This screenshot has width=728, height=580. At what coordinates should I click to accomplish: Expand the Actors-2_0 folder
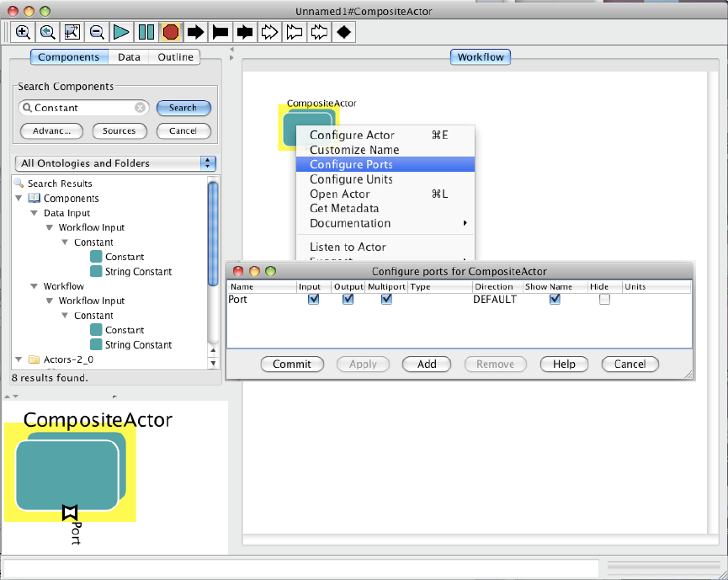pyautogui.click(x=20, y=359)
